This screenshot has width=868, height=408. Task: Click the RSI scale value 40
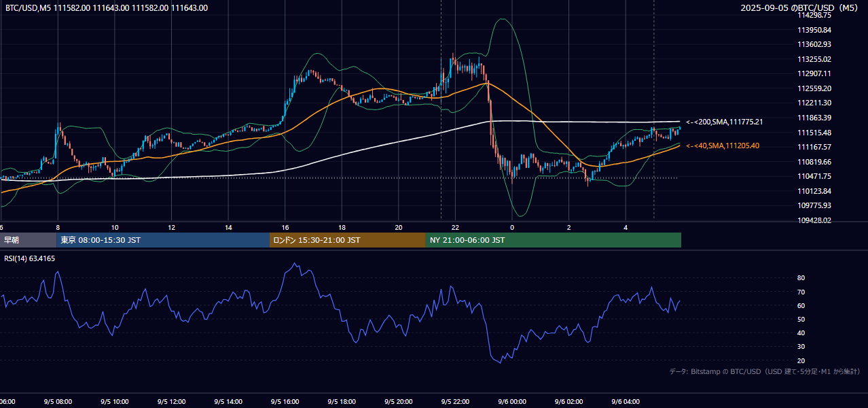801,333
